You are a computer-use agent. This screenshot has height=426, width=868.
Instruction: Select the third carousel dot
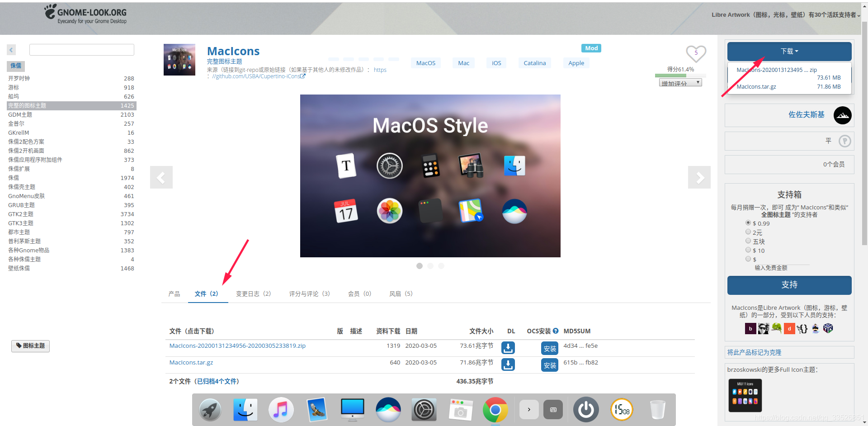pyautogui.click(x=441, y=266)
